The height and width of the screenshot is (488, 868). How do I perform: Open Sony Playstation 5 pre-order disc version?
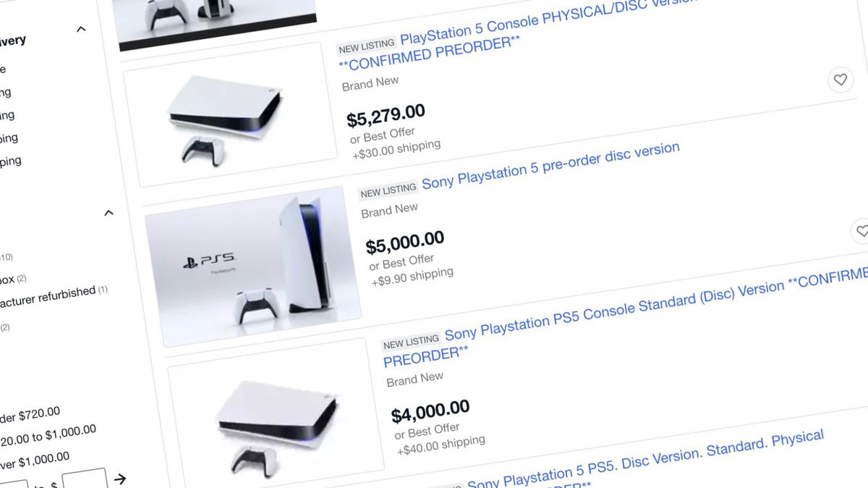pyautogui.click(x=550, y=167)
